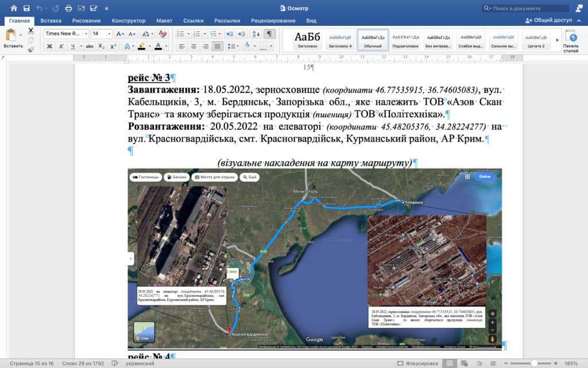The height and width of the screenshot is (368, 588).
Task: Toggle paragraph marks ¶ display
Action: (x=269, y=34)
